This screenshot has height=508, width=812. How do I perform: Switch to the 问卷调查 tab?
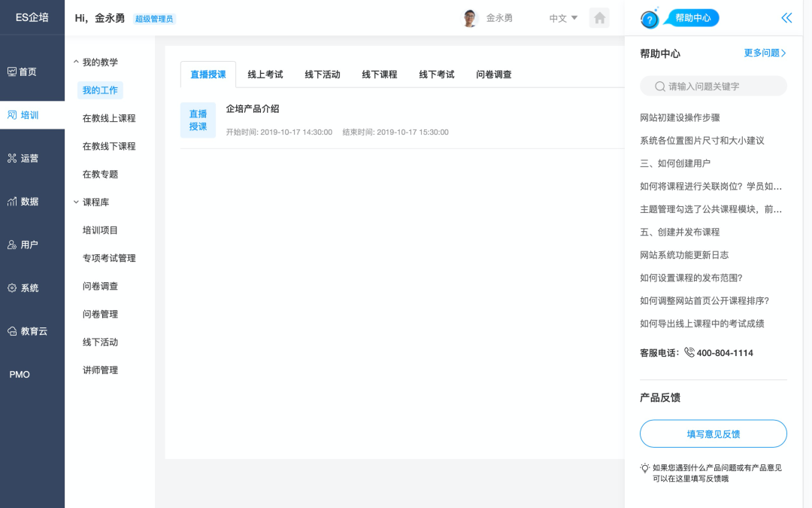[x=493, y=75]
